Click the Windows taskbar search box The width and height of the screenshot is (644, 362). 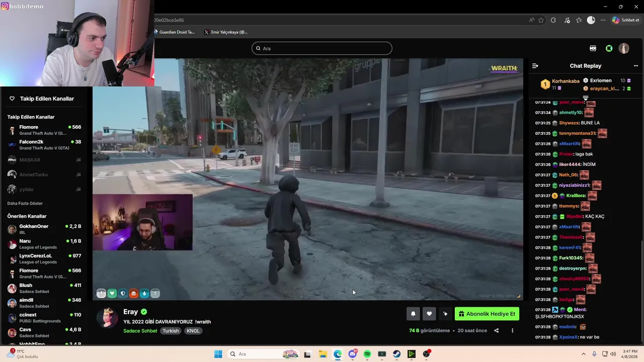(x=264, y=354)
